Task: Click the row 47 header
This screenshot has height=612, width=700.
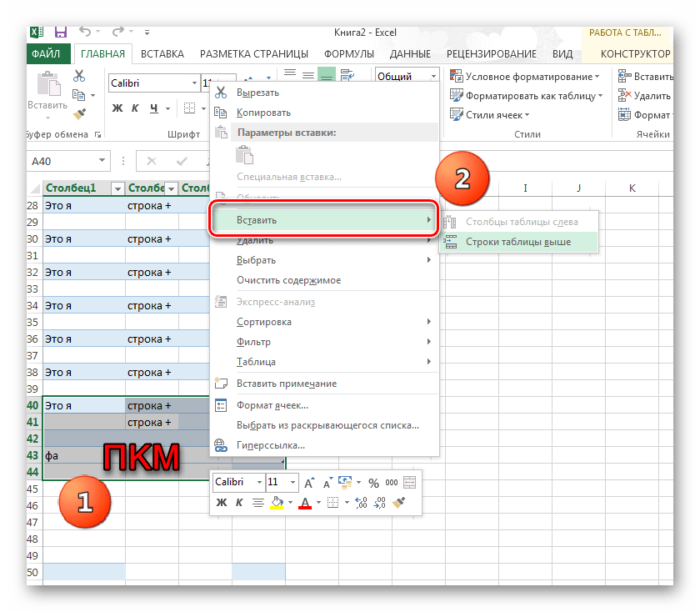Action: pyautogui.click(x=33, y=523)
